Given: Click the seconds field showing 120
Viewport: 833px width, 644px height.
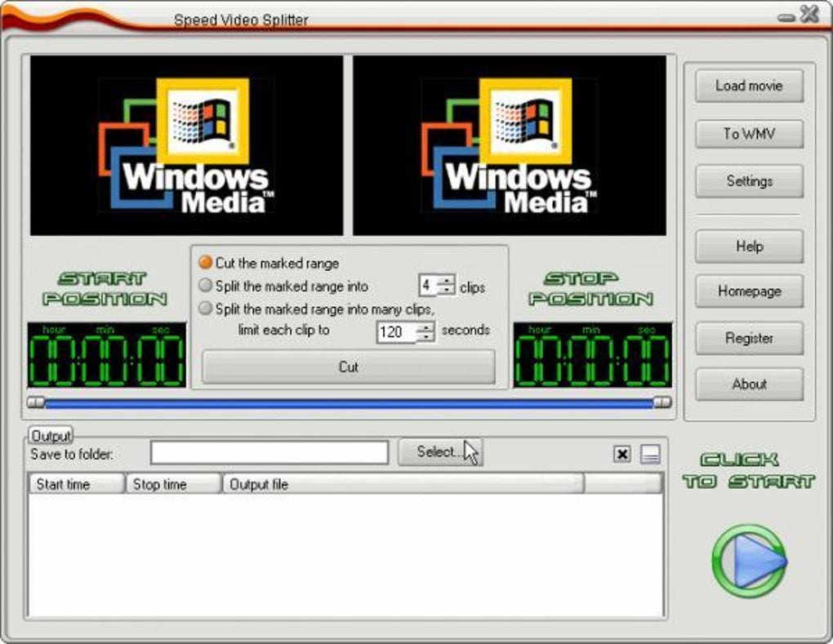Looking at the screenshot, I should (x=396, y=332).
